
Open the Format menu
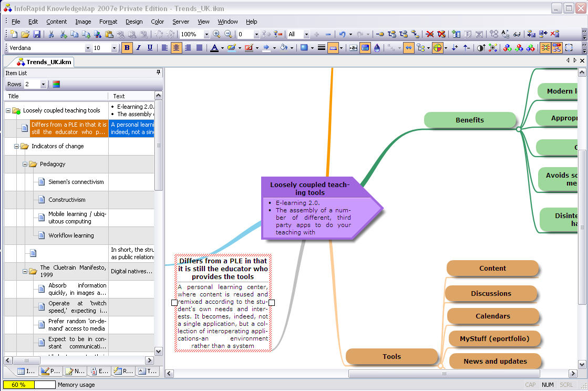coord(108,22)
